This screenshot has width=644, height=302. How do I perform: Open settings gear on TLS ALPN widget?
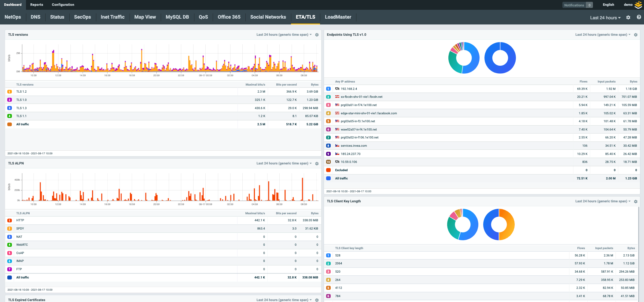coord(317,163)
